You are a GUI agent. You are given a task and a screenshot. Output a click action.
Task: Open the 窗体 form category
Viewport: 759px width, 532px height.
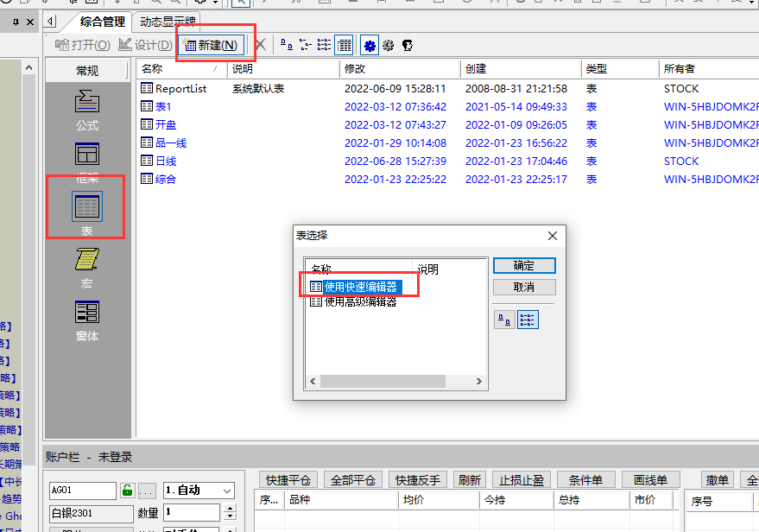pyautogui.click(x=87, y=321)
